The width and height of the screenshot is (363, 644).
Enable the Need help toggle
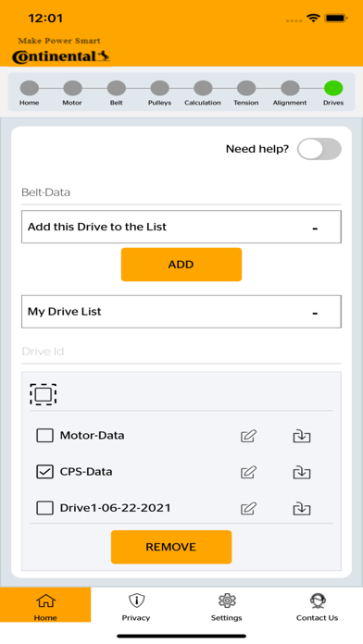click(x=319, y=149)
